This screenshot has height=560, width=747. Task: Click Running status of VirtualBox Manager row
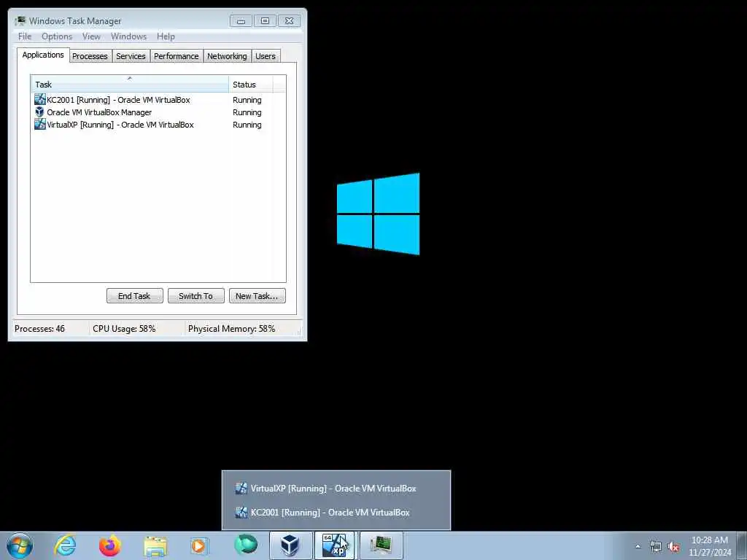pyautogui.click(x=247, y=112)
